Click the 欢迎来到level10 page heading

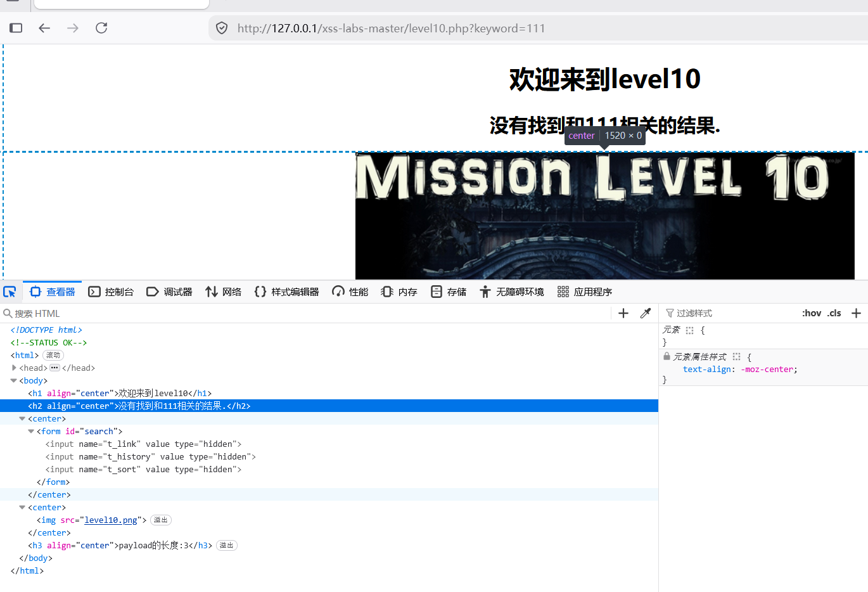(x=605, y=79)
